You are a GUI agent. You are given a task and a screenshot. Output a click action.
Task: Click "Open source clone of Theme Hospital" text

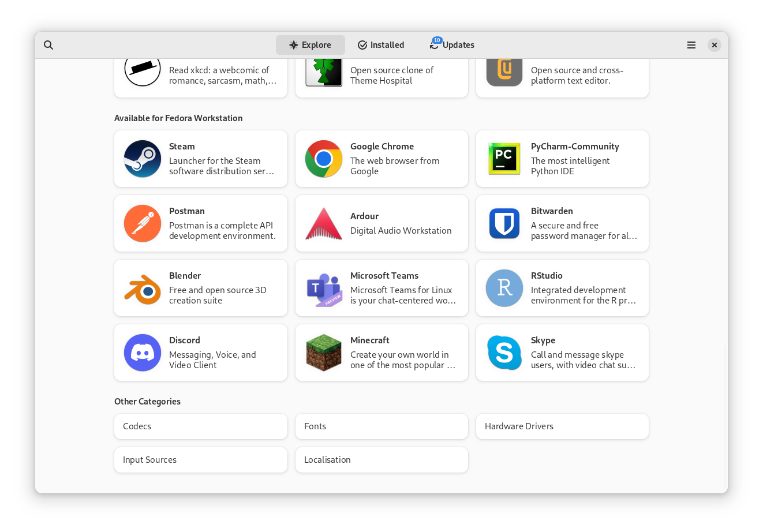(392, 76)
